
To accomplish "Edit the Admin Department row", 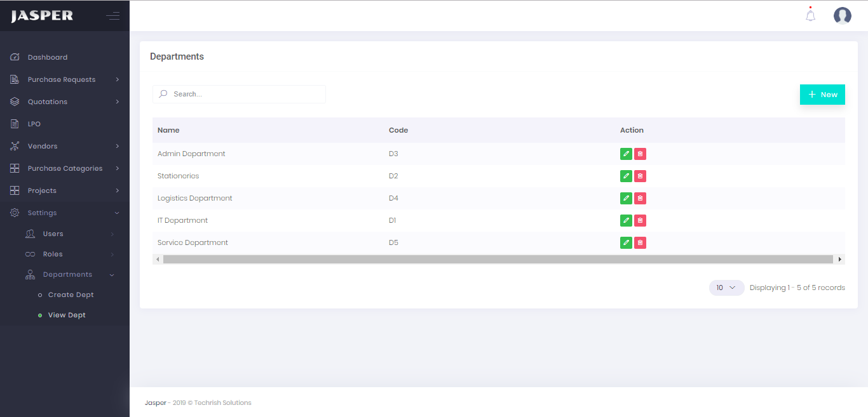I will 626,154.
